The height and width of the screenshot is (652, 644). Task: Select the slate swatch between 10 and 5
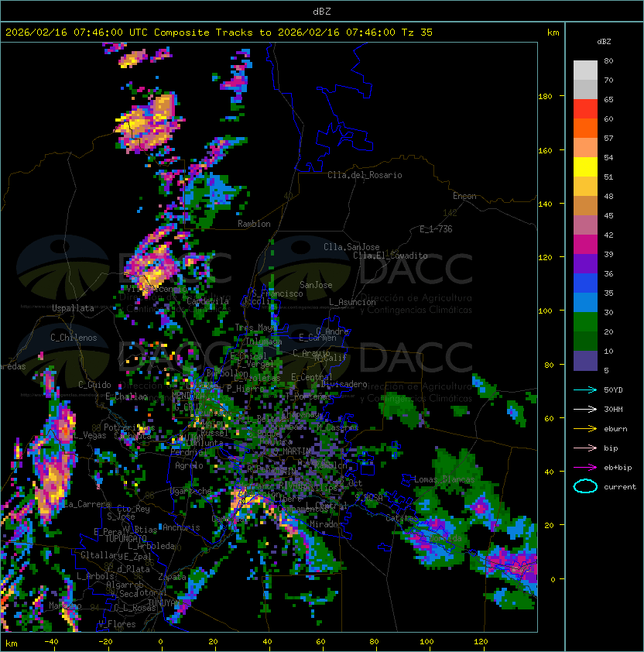tap(585, 361)
